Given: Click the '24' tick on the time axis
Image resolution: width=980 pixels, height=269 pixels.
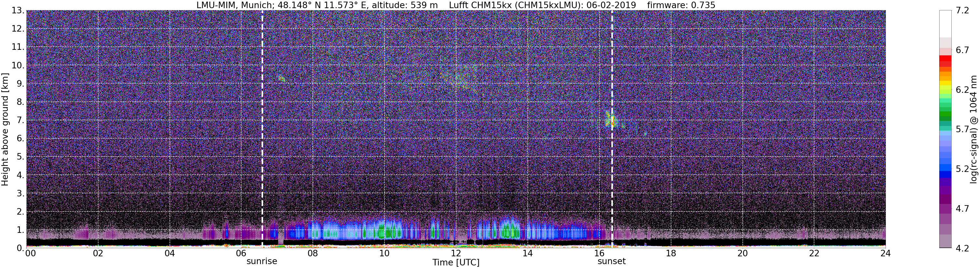Looking at the screenshot, I should (x=885, y=253).
